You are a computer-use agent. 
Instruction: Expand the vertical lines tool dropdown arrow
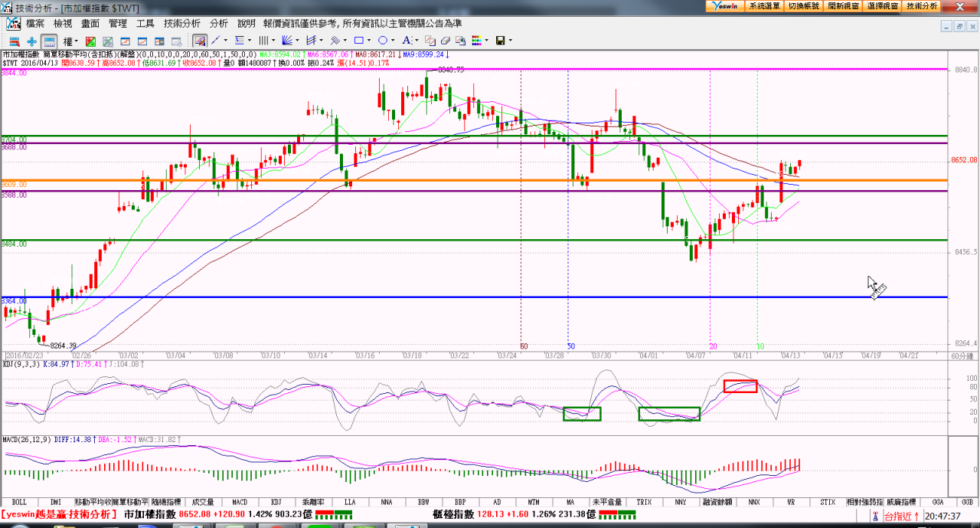pos(273,41)
